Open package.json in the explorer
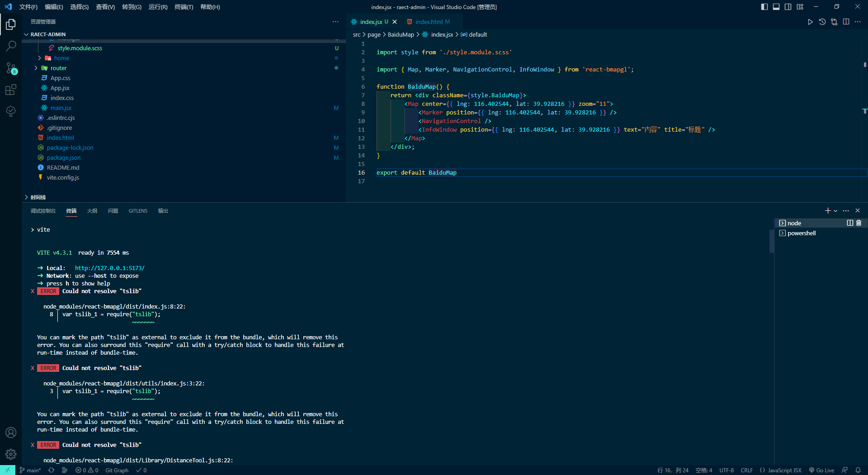 (184, 157)
